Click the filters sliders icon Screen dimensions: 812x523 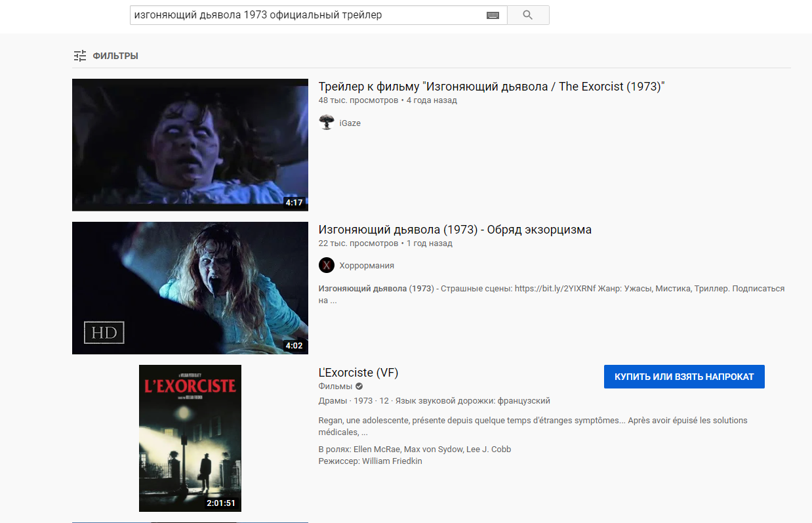80,56
